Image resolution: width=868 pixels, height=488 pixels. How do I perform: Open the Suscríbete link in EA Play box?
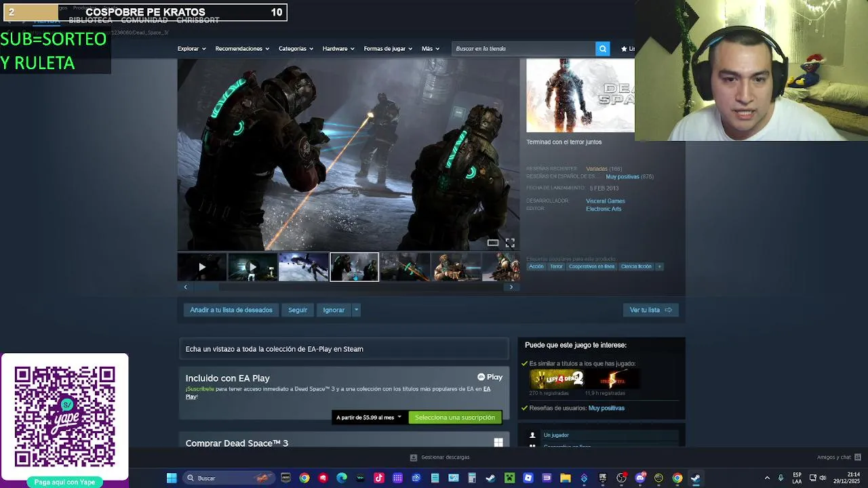(200, 389)
